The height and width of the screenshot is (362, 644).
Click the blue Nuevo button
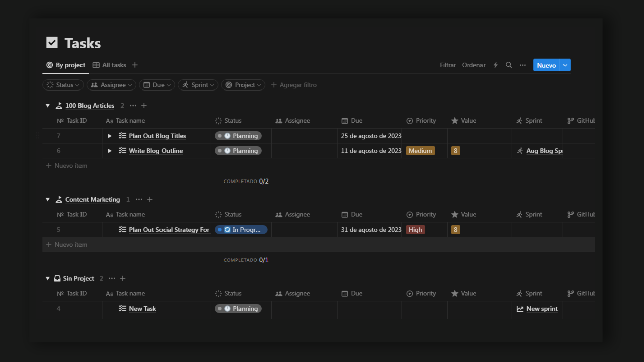click(x=546, y=65)
